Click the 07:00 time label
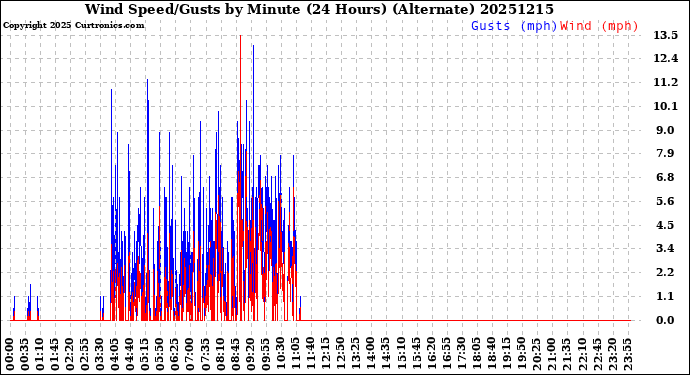The image size is (690, 375). coord(190,355)
